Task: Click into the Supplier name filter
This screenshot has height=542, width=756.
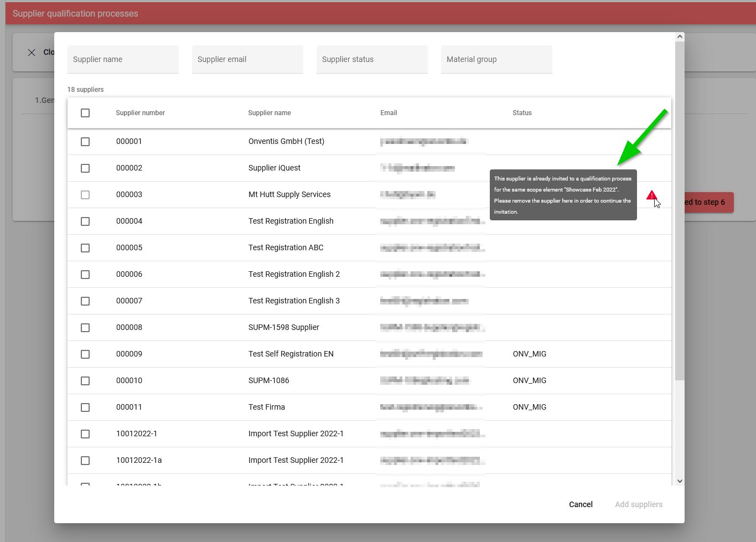Action: [x=123, y=59]
